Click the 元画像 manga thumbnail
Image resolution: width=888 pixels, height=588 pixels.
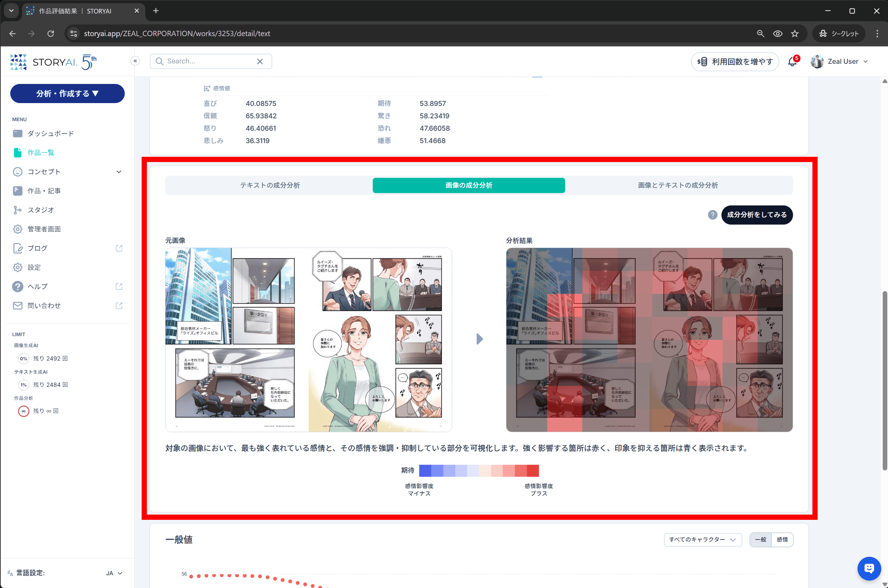(308, 340)
